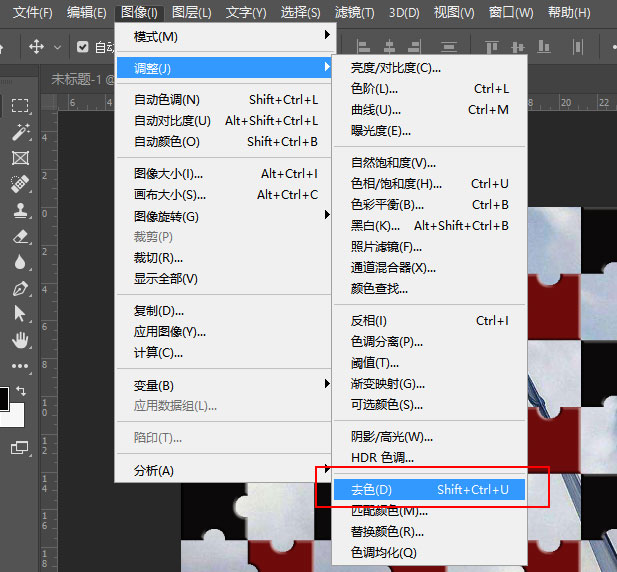Swap foreground and background colors arrow

(x=21, y=390)
